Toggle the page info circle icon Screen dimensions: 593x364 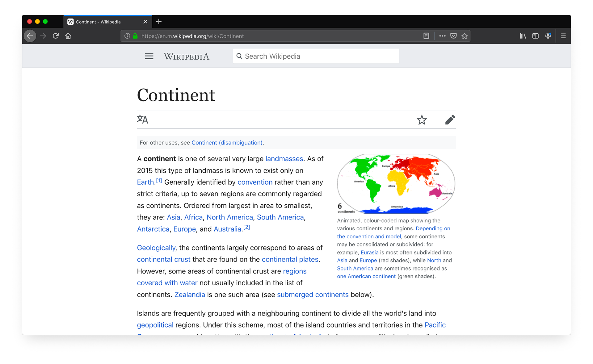[x=127, y=36]
